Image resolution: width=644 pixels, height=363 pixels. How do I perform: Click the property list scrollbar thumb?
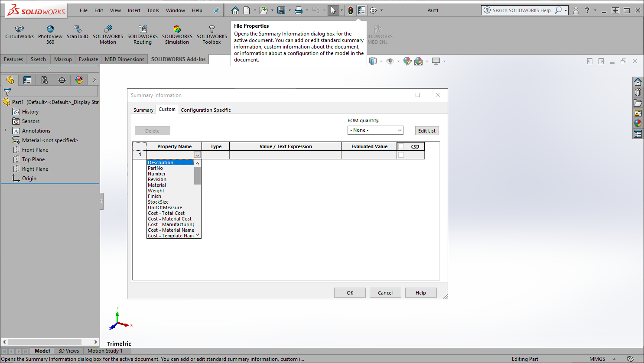pyautogui.click(x=198, y=175)
